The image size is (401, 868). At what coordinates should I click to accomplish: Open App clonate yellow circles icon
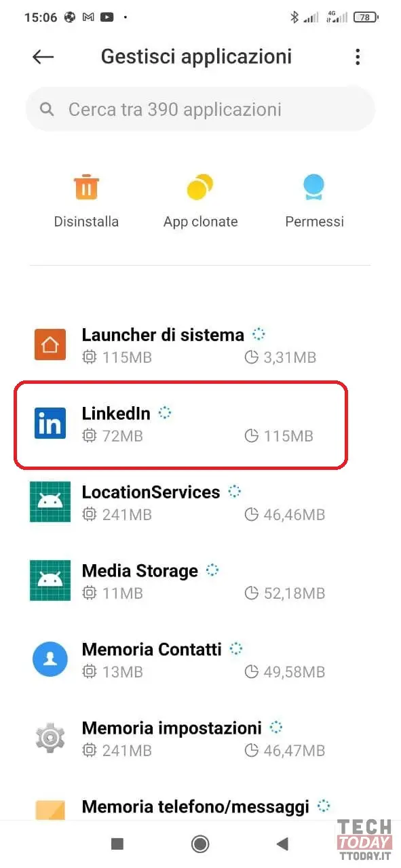[200, 187]
